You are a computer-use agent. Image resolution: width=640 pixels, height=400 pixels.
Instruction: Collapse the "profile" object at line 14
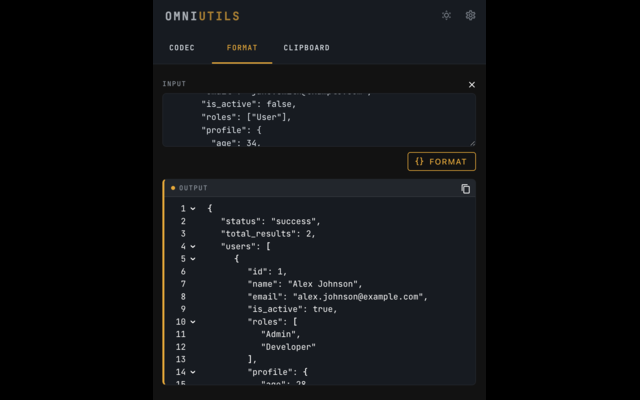click(193, 372)
